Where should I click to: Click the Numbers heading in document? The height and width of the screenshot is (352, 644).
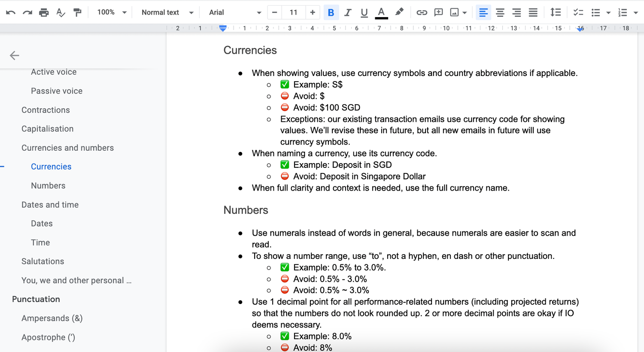(246, 210)
